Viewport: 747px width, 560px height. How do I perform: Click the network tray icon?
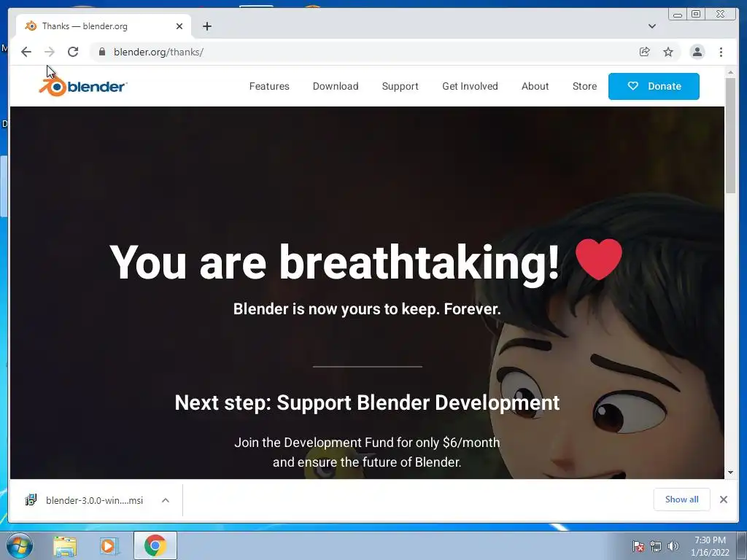pos(656,545)
